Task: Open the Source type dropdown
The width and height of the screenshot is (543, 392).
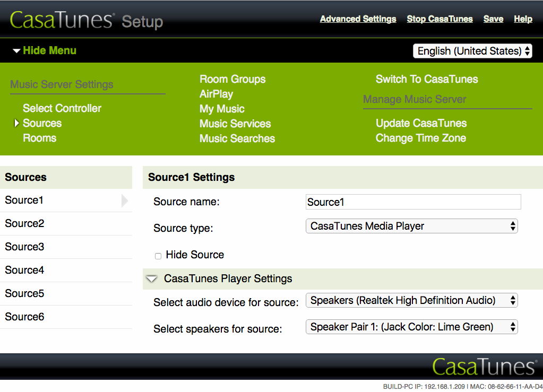Action: point(411,226)
